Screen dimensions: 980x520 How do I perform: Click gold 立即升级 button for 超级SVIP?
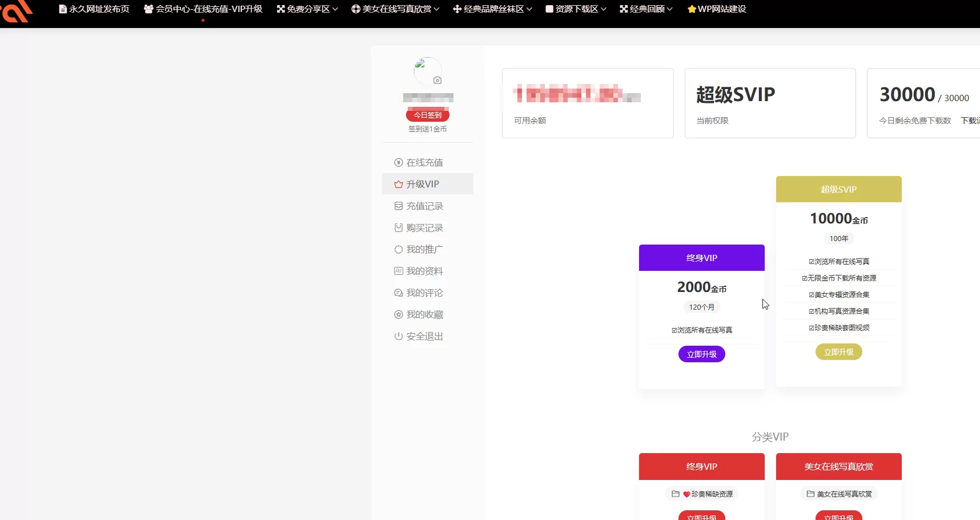[839, 352]
